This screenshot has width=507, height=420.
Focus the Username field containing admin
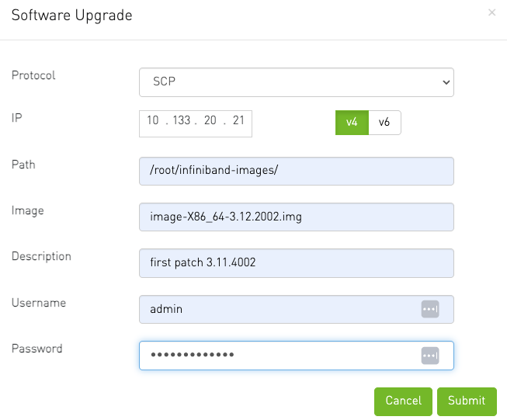pos(280,309)
